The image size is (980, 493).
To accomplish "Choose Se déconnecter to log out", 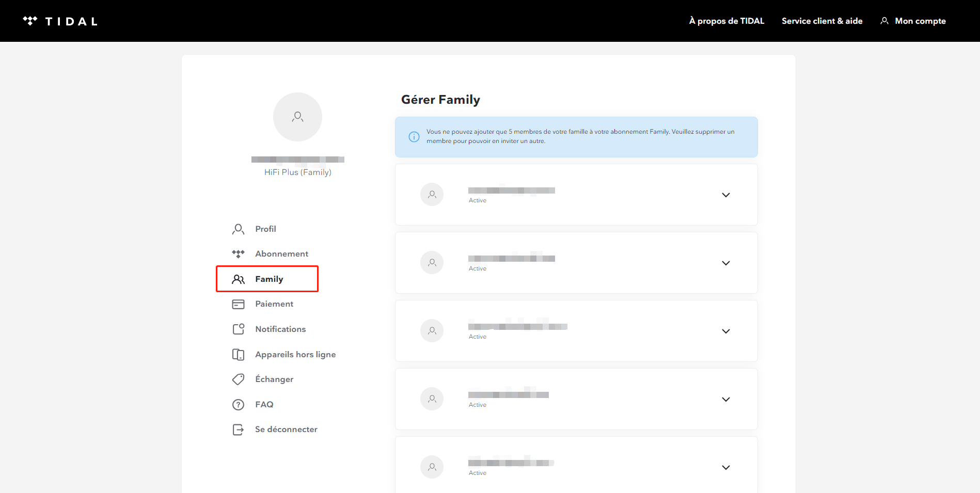I will click(x=286, y=430).
